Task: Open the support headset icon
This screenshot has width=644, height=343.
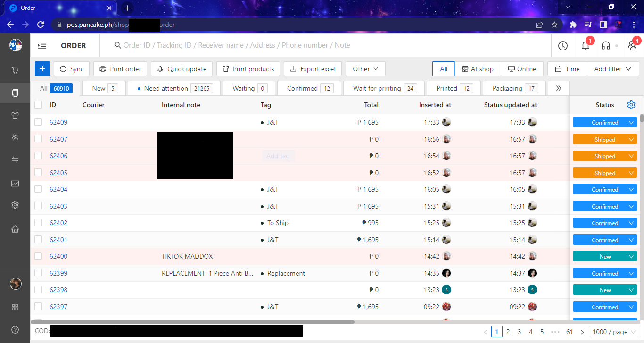Action: [606, 45]
